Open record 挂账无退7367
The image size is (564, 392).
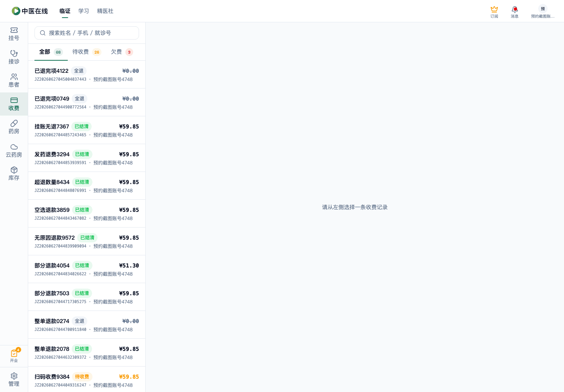(87, 130)
